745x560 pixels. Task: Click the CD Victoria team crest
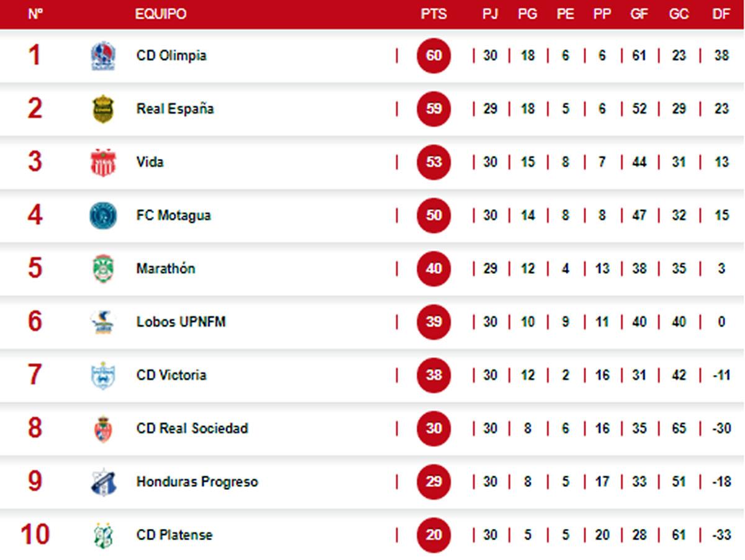pyautogui.click(x=103, y=376)
